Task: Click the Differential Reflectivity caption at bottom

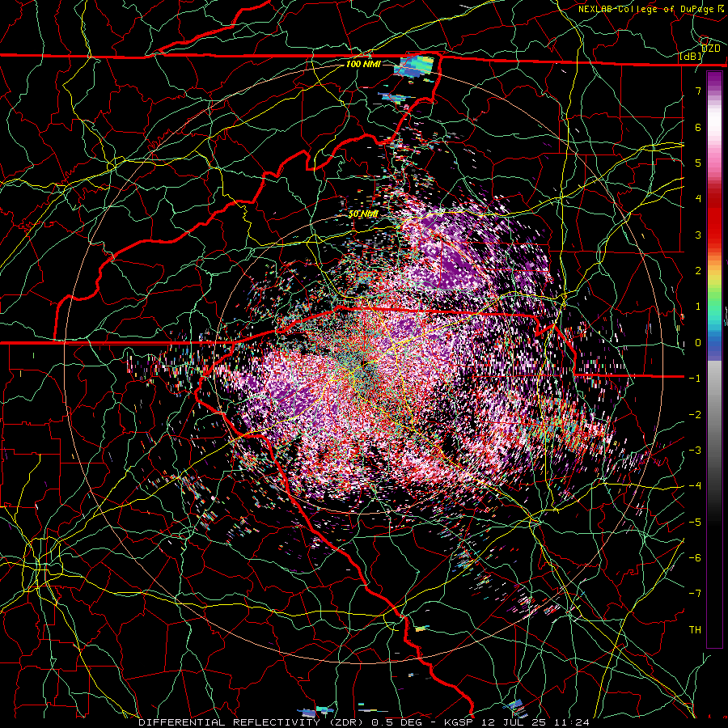Action: [x=364, y=722]
